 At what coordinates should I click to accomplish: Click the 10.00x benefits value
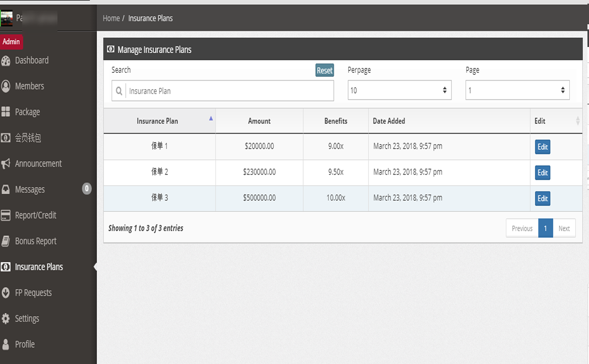click(336, 198)
